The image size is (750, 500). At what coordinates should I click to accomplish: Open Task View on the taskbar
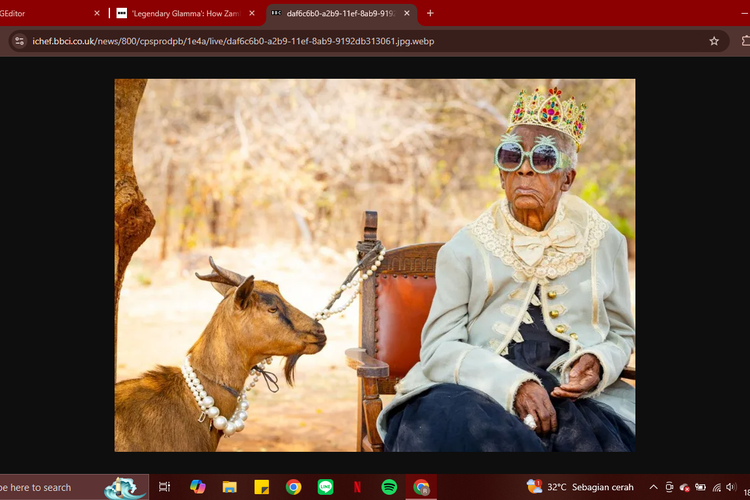[x=164, y=487]
